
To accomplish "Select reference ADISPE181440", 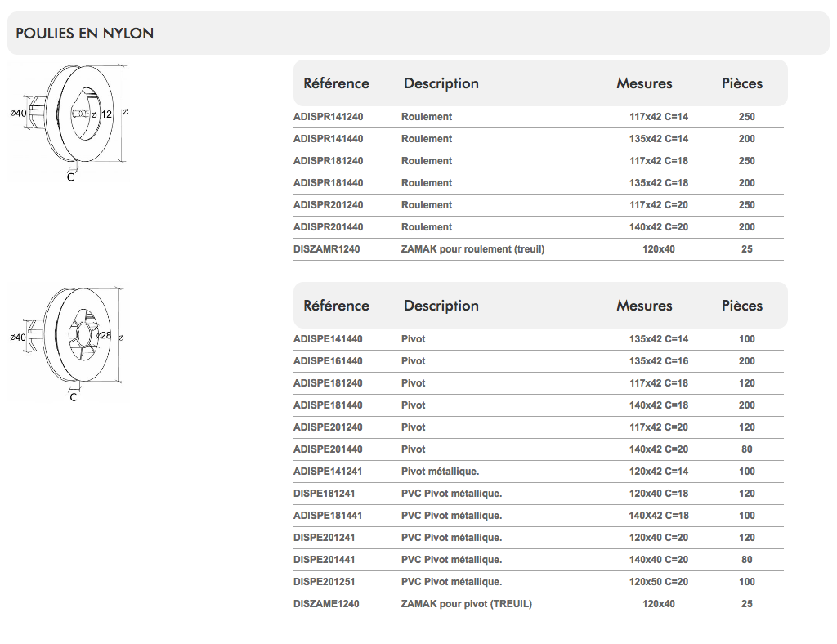I will [x=328, y=405].
